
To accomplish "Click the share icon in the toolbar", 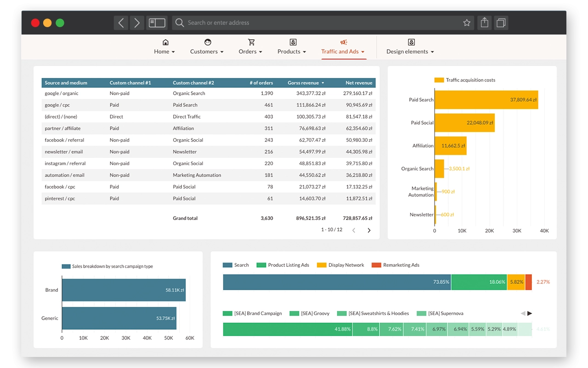I will (x=484, y=23).
